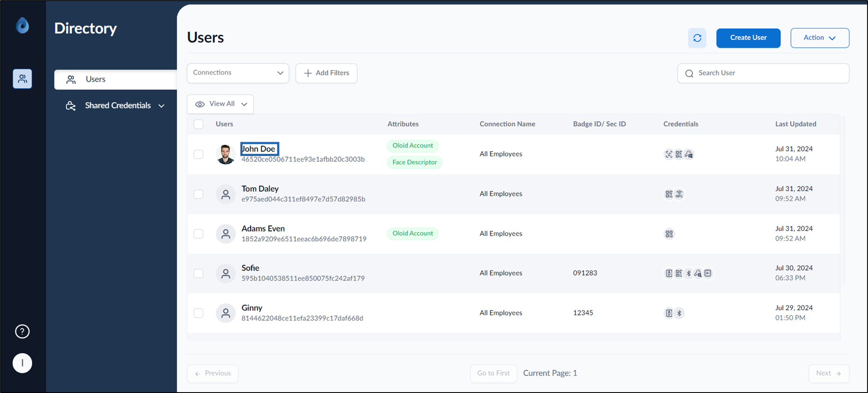Image resolution: width=868 pixels, height=393 pixels.
Task: Click the Search User input field
Action: [x=763, y=73]
